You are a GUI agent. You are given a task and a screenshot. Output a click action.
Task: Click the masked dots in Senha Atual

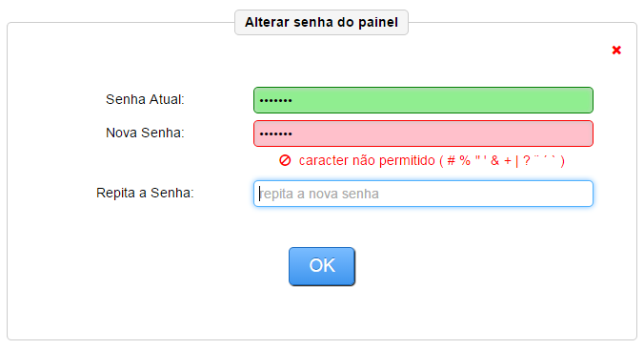point(275,100)
